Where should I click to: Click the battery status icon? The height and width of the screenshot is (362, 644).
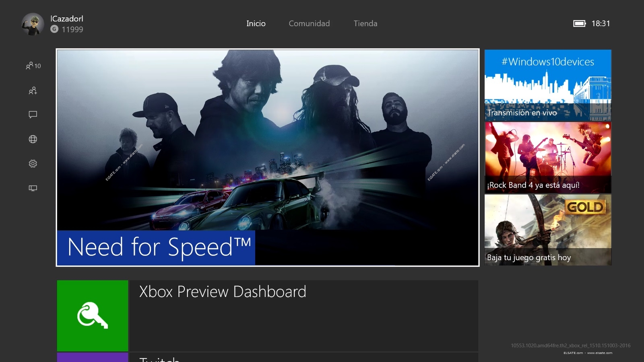580,23
